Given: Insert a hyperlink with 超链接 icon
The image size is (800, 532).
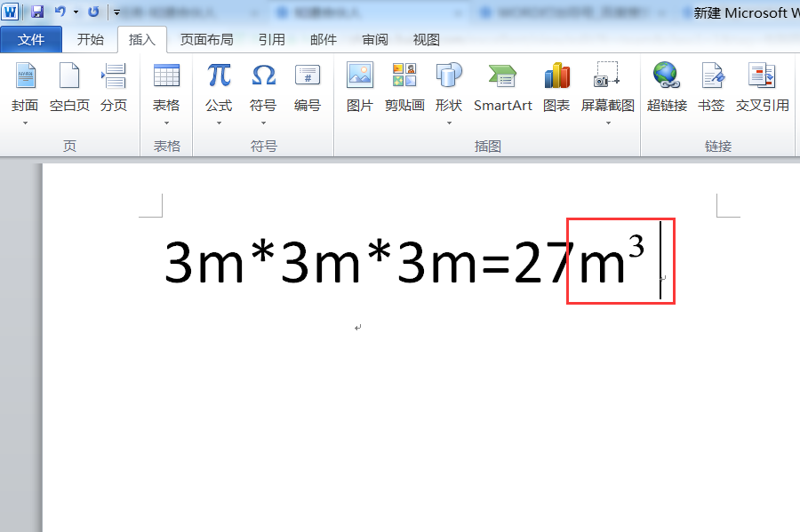Looking at the screenshot, I should pos(667,75).
